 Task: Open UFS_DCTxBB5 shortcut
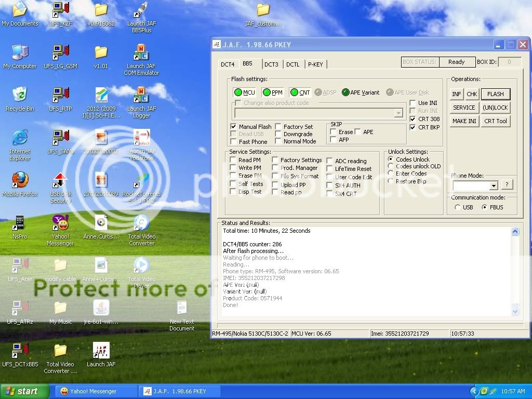[20, 355]
